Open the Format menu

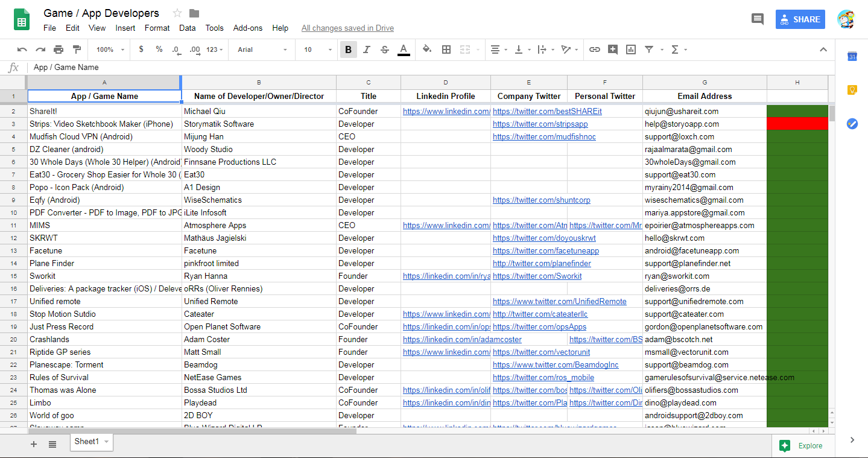(157, 28)
